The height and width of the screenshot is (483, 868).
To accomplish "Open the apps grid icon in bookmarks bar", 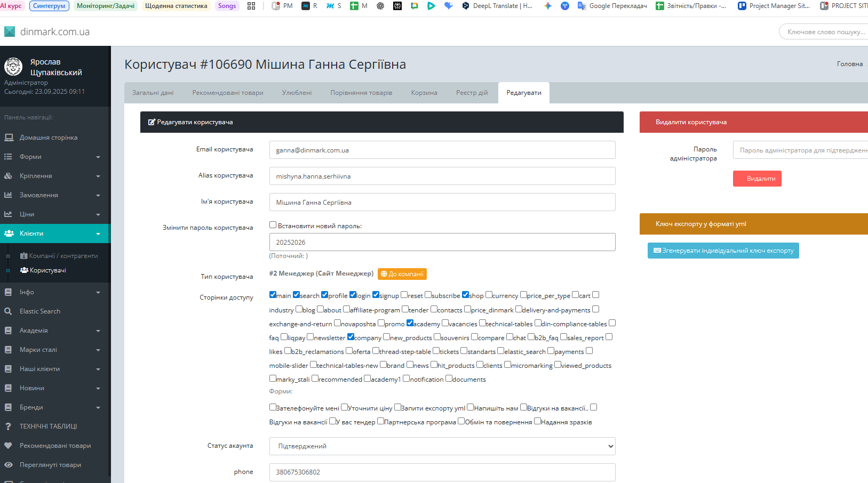I will click(x=251, y=6).
